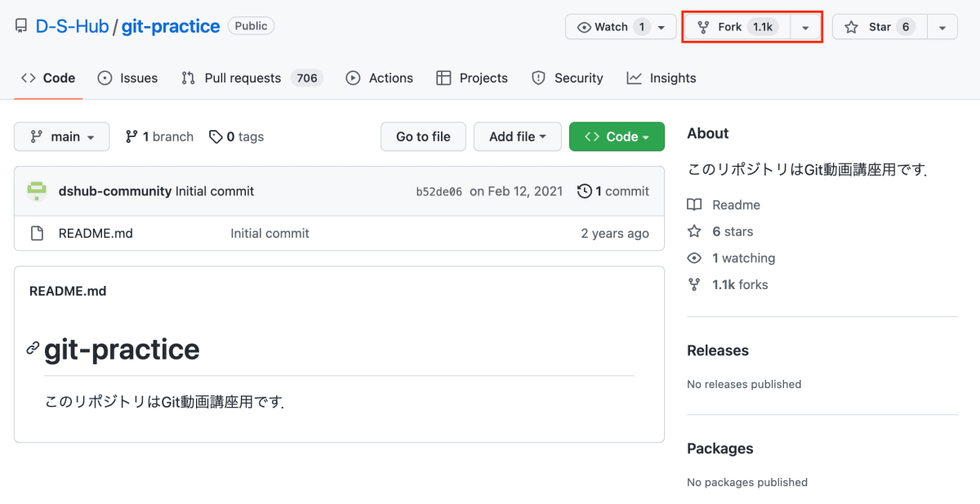The height and width of the screenshot is (504, 980).
Task: Click the eye icon in the Watch button
Action: 584,27
